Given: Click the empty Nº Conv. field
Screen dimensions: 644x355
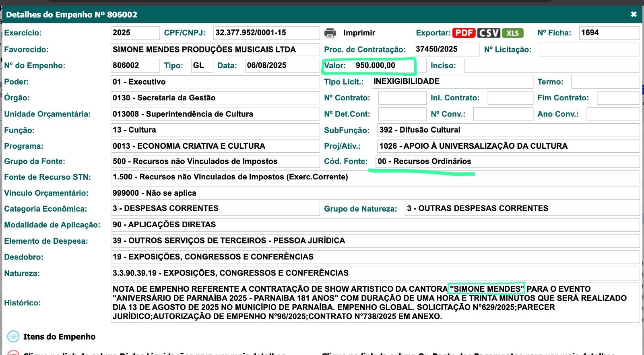Looking at the screenshot, I should (503, 114).
